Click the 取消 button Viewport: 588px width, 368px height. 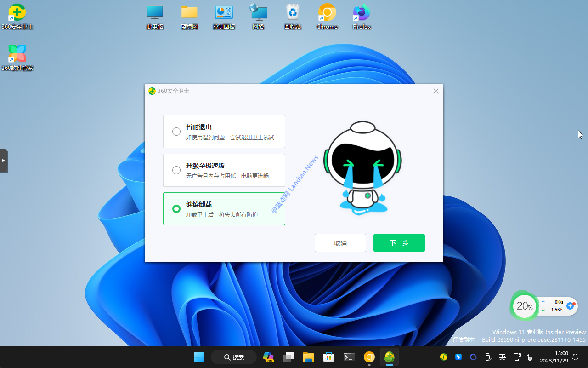(x=340, y=243)
